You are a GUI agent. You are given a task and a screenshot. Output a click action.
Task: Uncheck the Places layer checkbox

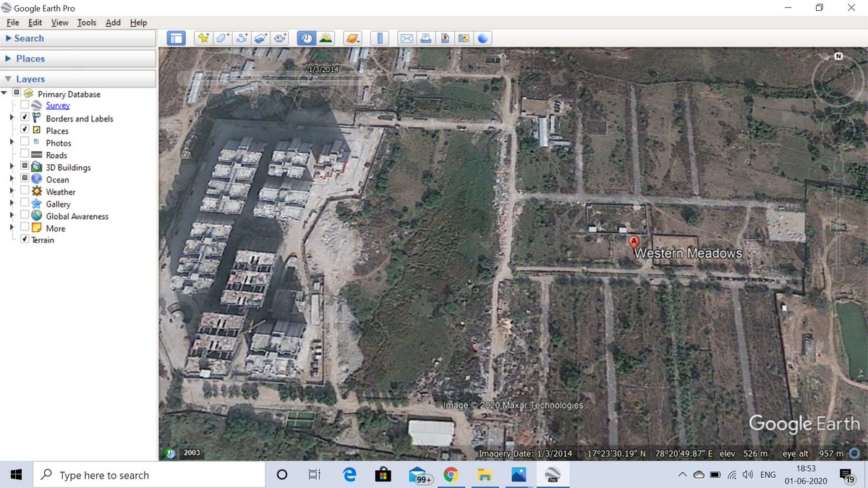coord(25,130)
